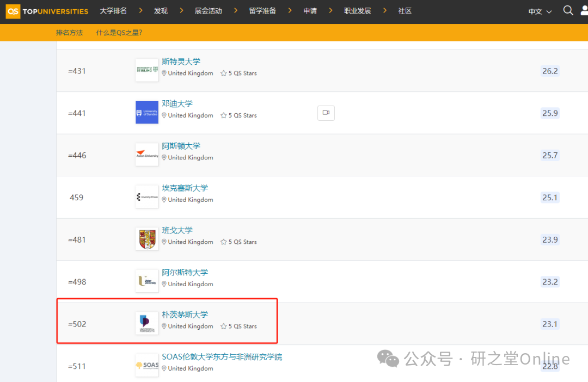Viewport: 588px width, 382px height.
Task: Open the 职业发展 menu
Action: pyautogui.click(x=357, y=11)
